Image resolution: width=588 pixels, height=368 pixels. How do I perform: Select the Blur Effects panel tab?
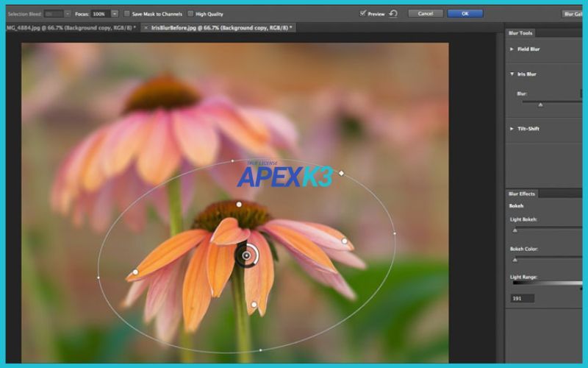[522, 194]
